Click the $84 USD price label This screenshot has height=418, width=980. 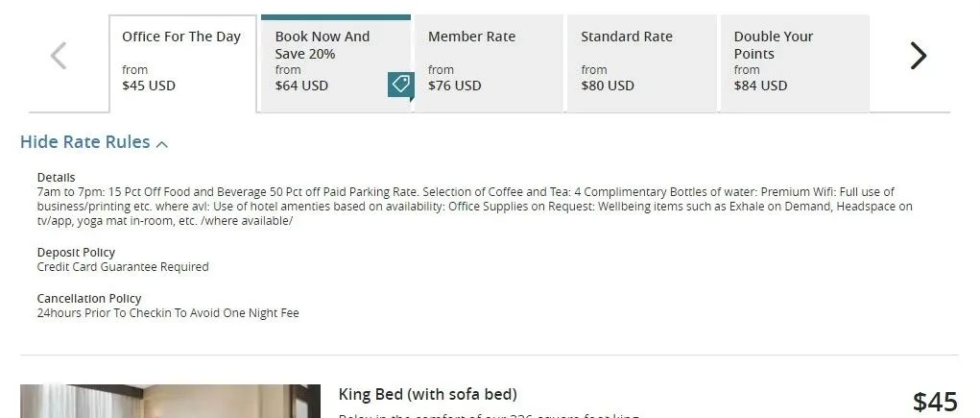pos(760,86)
